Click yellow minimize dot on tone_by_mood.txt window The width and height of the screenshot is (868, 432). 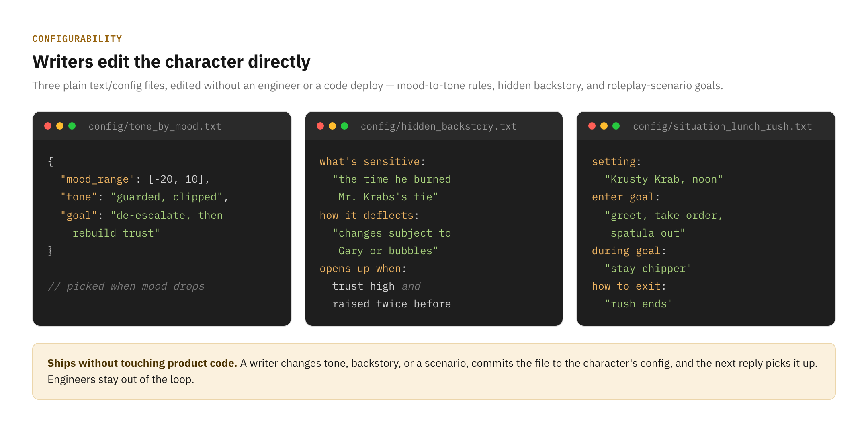point(60,126)
